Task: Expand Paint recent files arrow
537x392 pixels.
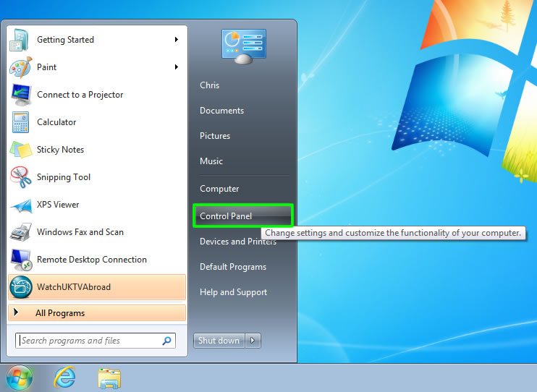Action: 177,67
